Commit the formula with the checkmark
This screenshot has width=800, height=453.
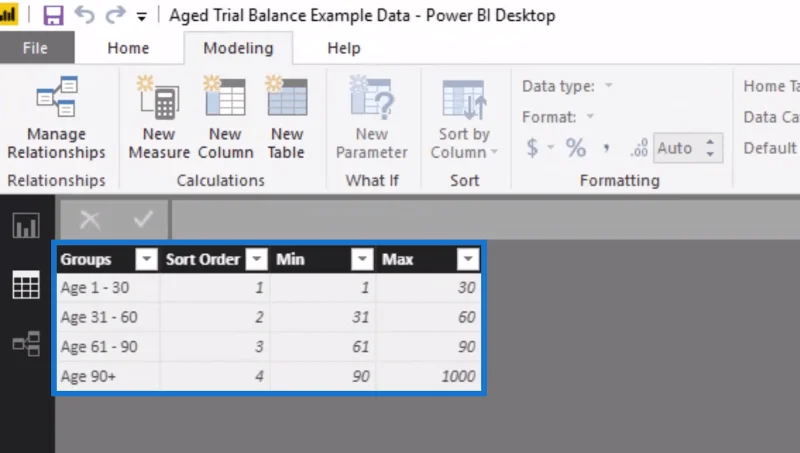(143, 220)
